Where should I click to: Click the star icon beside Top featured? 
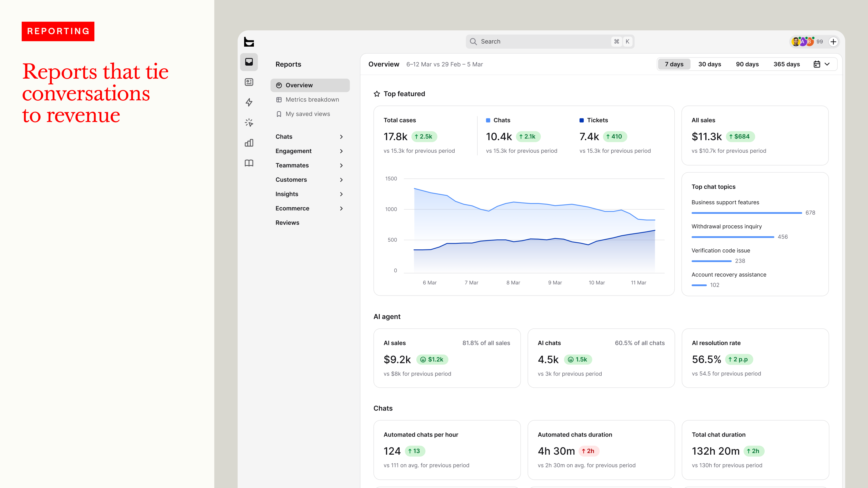tap(377, 94)
